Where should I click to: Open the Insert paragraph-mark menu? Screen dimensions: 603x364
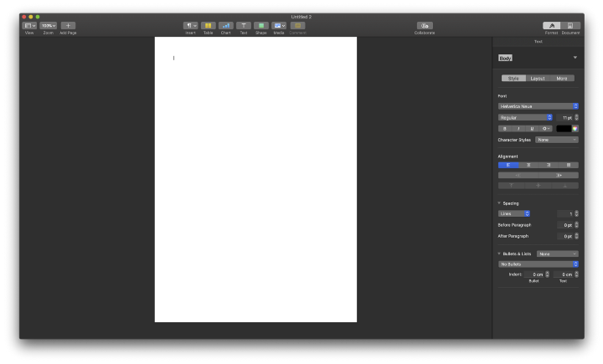(190, 26)
